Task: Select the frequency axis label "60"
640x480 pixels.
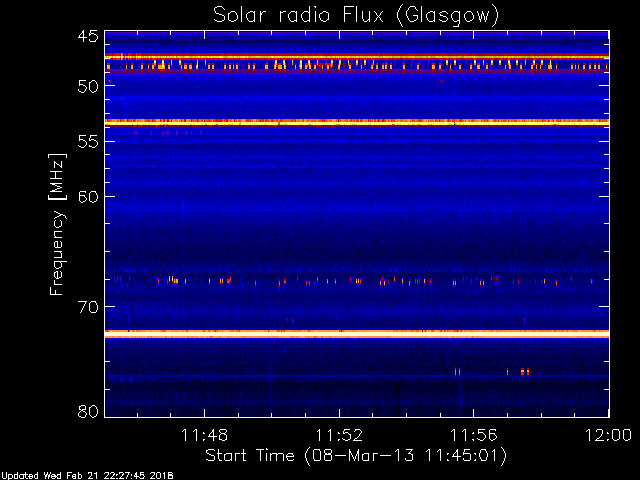Action: coord(88,197)
